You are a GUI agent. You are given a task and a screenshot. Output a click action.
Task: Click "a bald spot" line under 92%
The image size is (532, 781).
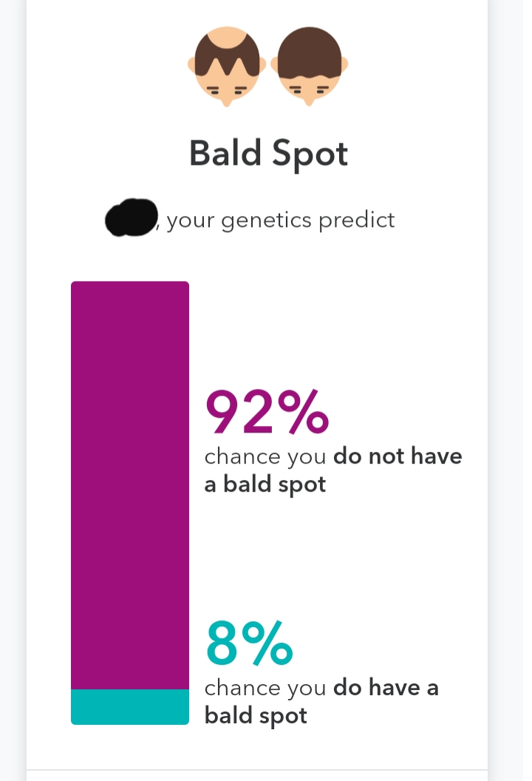tap(265, 484)
